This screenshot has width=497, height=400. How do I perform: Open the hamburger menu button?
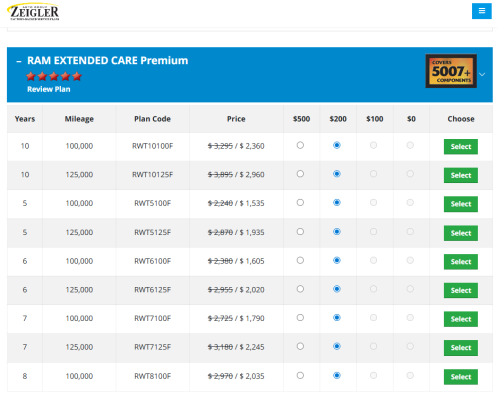[481, 11]
